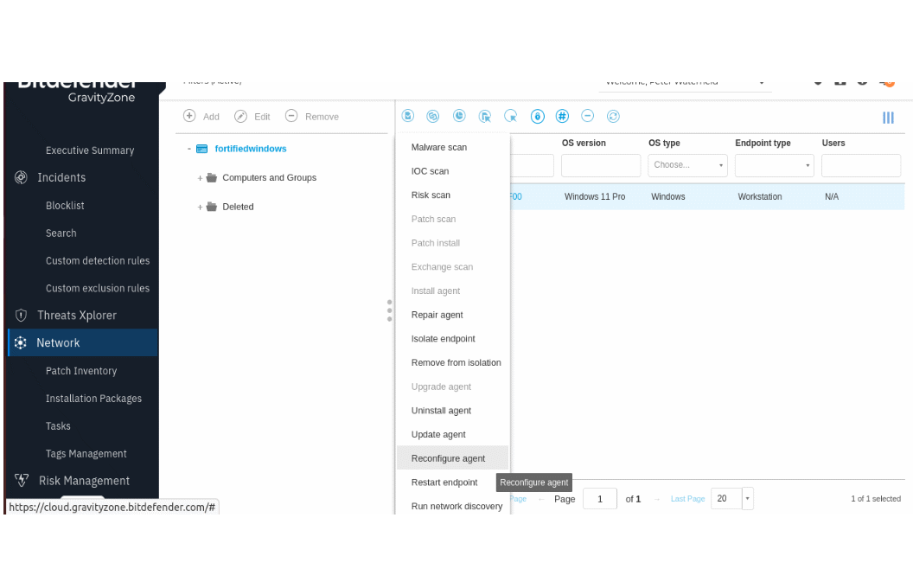Select Run network discovery entry
Image resolution: width=913 pixels, height=588 pixels.
pyautogui.click(x=456, y=506)
